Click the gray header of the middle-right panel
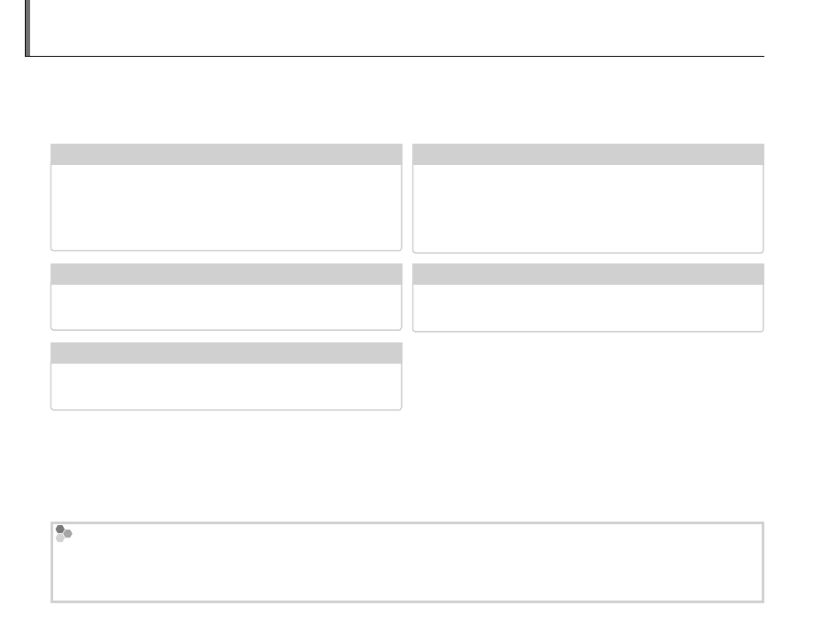Viewport: 814px width, 644px height. coord(588,274)
